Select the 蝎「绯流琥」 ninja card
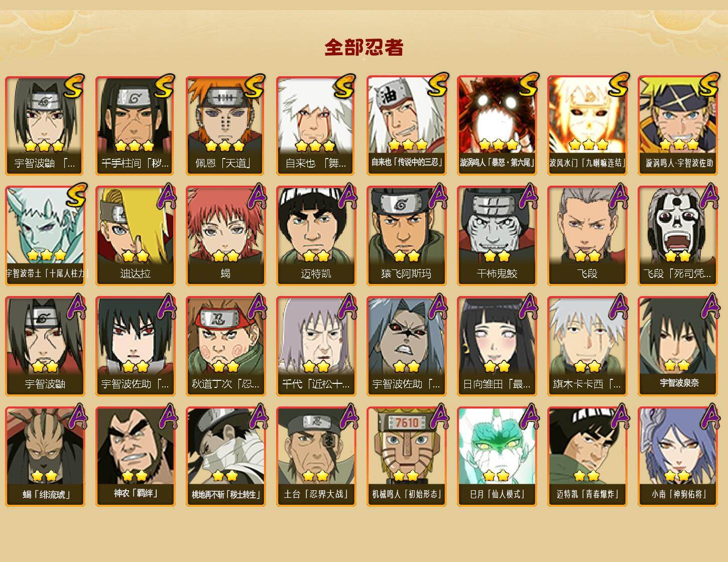This screenshot has width=728, height=562. [45, 457]
